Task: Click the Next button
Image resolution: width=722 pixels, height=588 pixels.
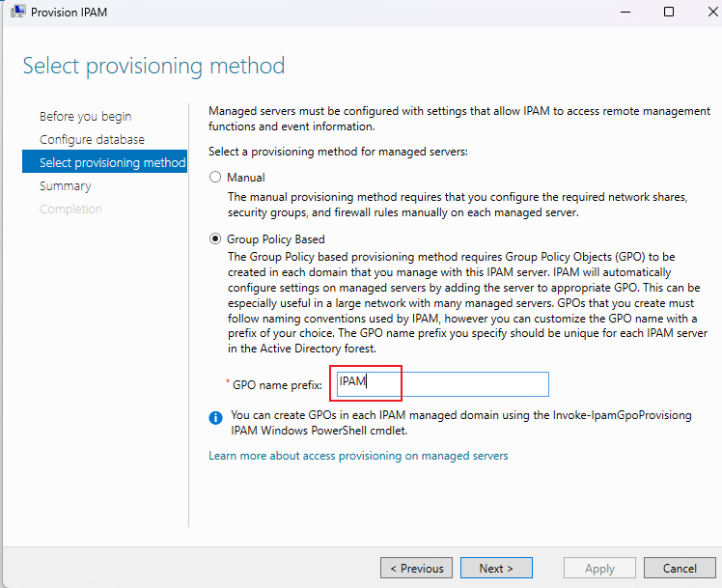Action: click(496, 568)
